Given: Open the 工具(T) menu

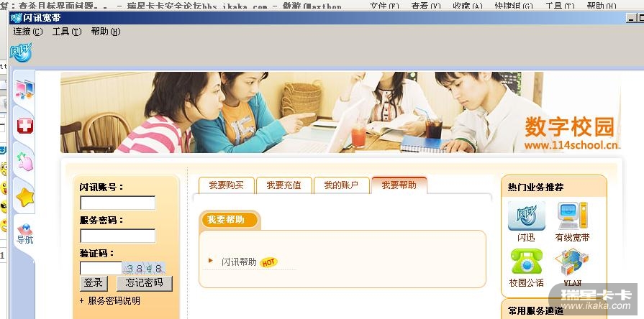Looking at the screenshot, I should point(67,32).
